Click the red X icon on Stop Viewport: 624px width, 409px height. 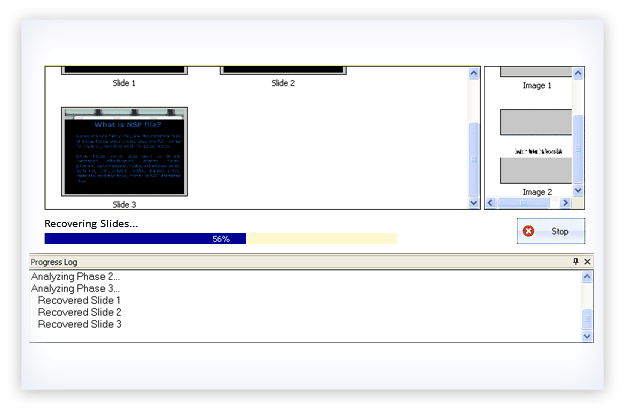coord(529,231)
